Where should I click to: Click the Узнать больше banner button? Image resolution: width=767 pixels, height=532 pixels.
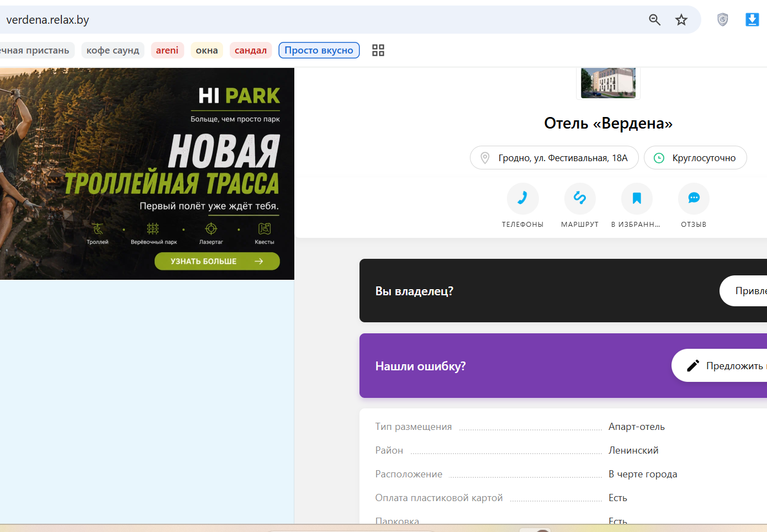(217, 261)
